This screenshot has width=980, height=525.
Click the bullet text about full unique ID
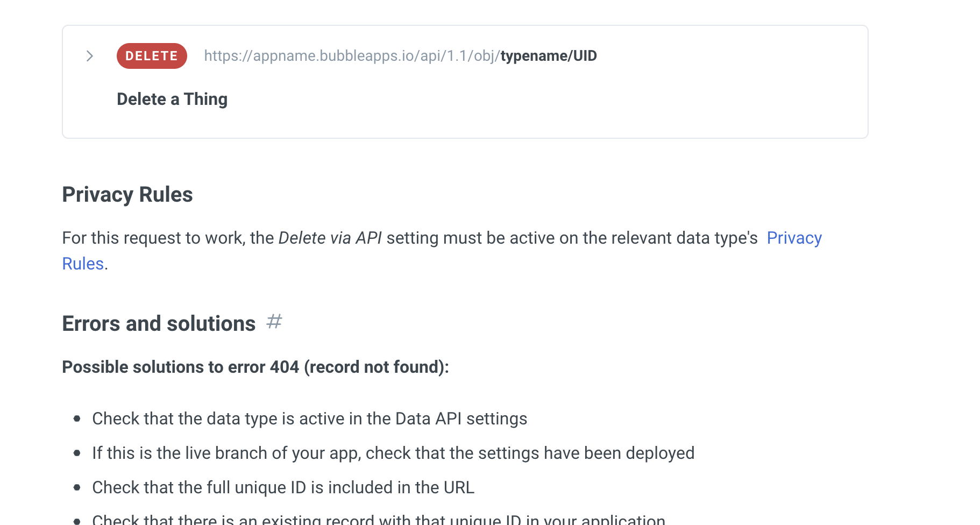tap(283, 487)
